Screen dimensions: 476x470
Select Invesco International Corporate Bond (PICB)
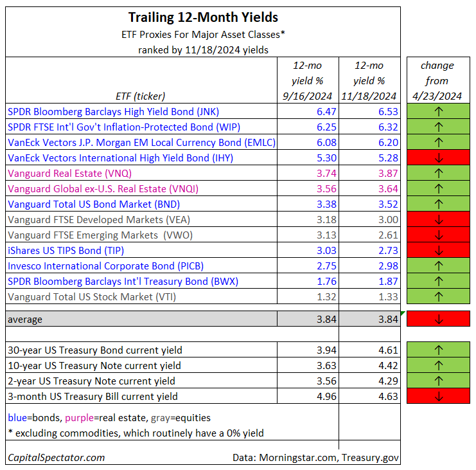pos(105,266)
